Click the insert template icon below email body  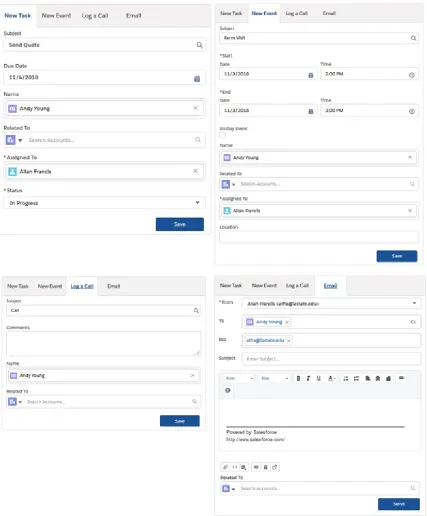(244, 467)
